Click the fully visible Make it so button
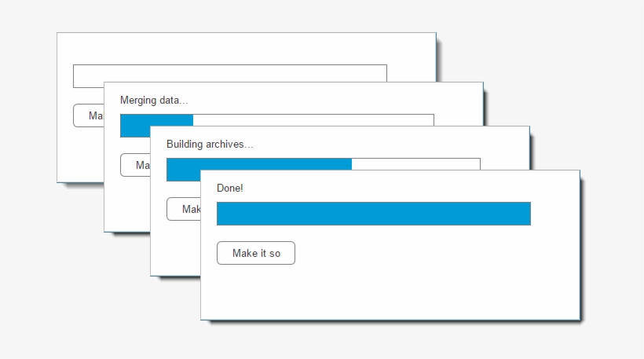644x359 pixels. coord(256,253)
